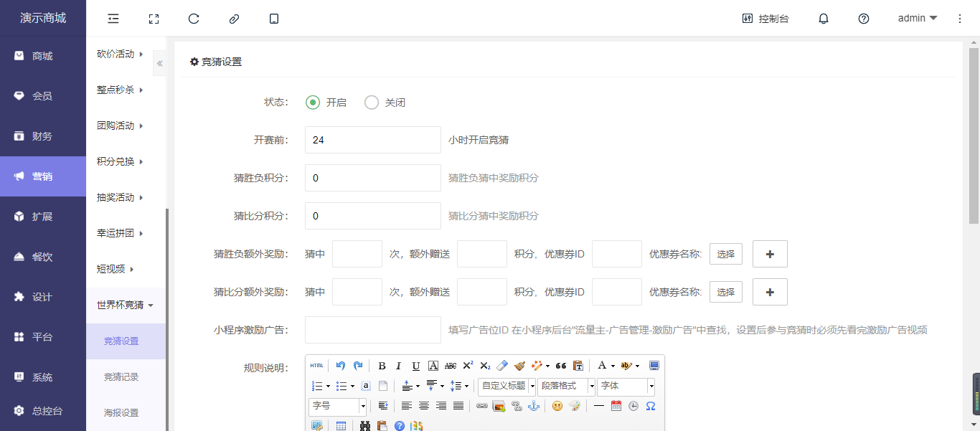
Task: Click the redo arrow in editor toolbar
Action: 358,366
